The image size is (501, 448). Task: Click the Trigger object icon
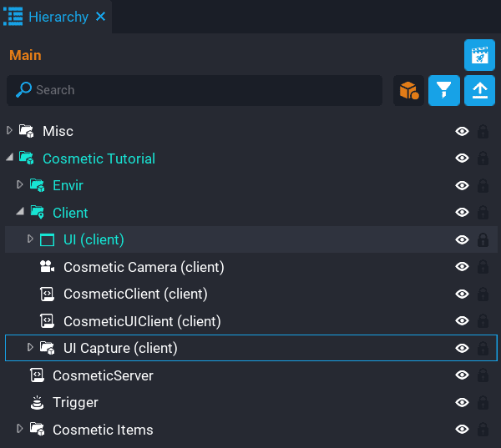(37, 403)
